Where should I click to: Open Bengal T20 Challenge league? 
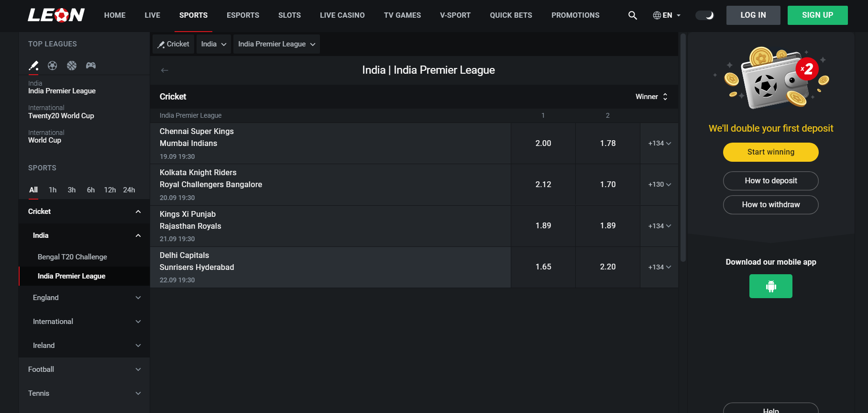pyautogui.click(x=84, y=257)
